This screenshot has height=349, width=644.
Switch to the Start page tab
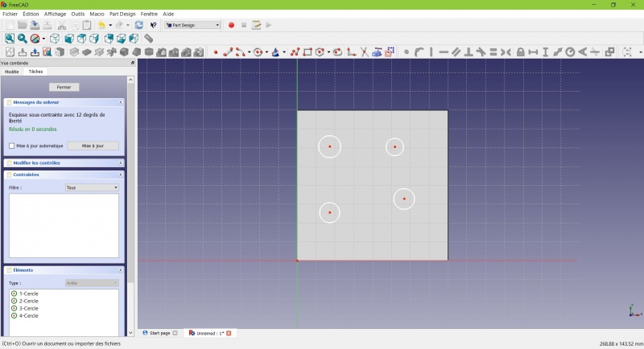(159, 333)
